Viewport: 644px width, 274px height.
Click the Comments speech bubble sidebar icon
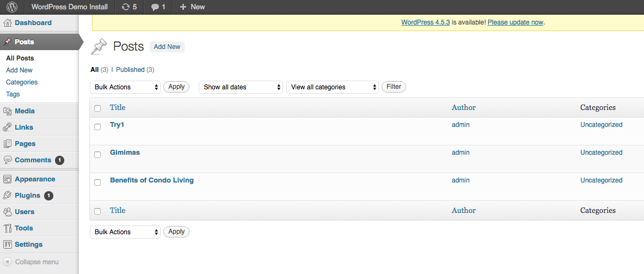point(8,160)
